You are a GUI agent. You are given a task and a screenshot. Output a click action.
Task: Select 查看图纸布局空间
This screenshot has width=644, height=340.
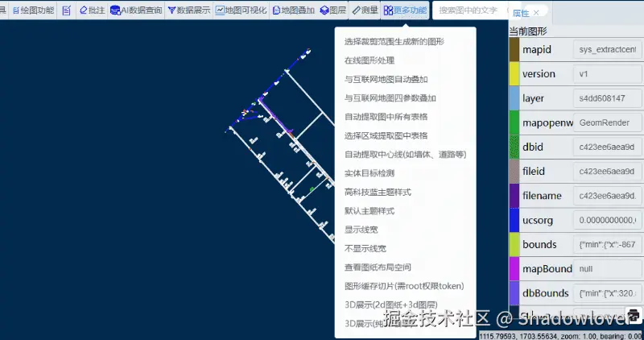[378, 267]
